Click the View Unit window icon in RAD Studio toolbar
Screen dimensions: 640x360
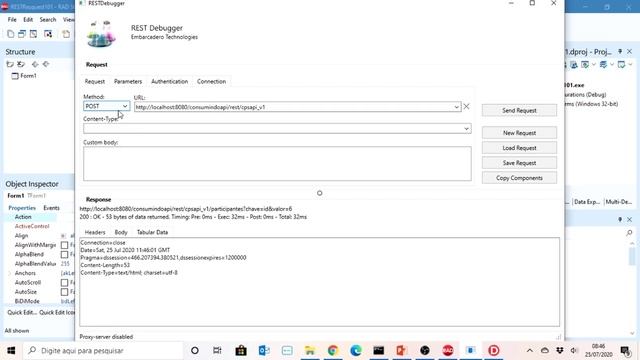coord(22,34)
